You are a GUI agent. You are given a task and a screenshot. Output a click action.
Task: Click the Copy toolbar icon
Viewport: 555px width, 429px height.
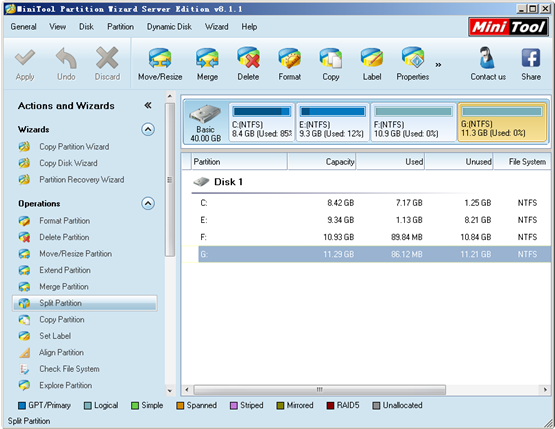point(331,58)
